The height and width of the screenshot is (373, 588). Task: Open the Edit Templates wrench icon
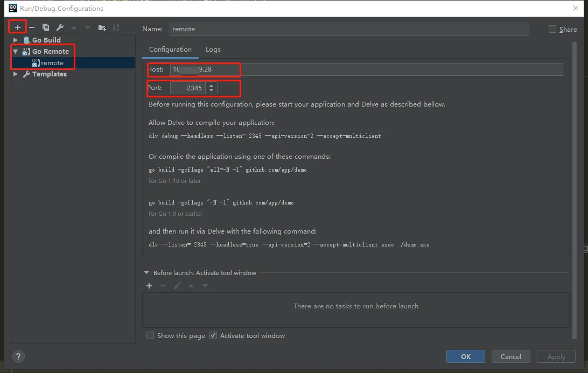pyautogui.click(x=60, y=27)
